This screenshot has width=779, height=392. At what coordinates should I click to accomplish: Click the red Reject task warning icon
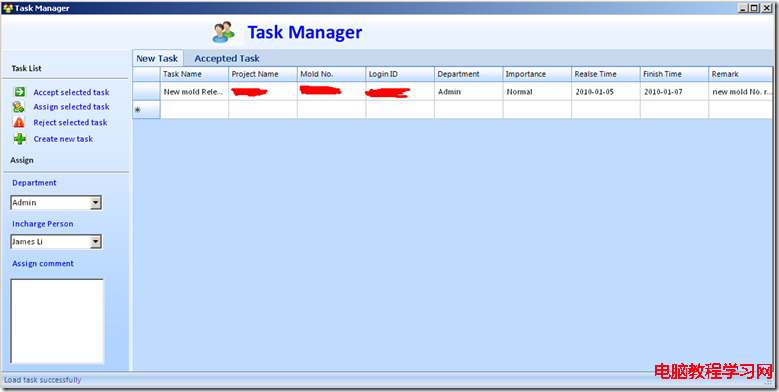click(19, 122)
